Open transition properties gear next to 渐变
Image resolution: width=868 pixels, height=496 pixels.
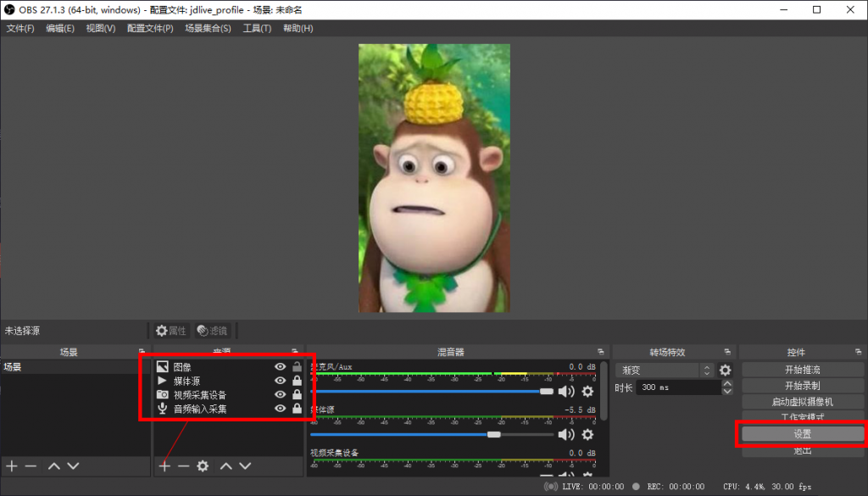[x=726, y=370]
